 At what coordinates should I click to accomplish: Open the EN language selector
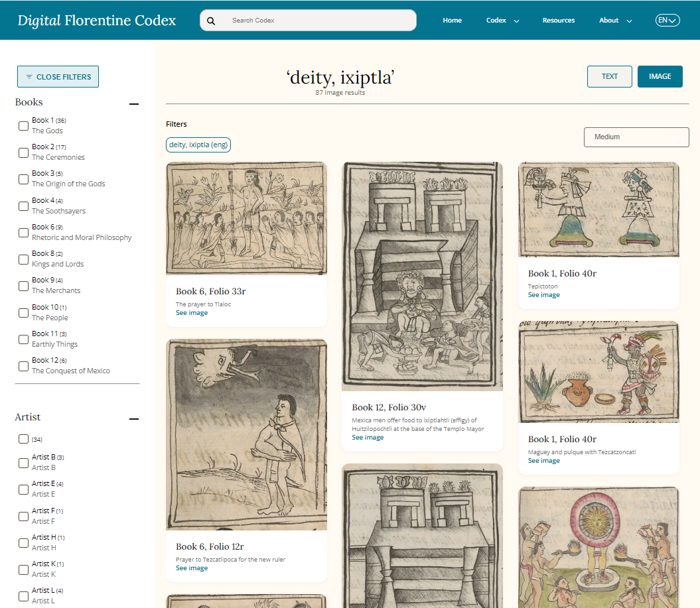667,20
